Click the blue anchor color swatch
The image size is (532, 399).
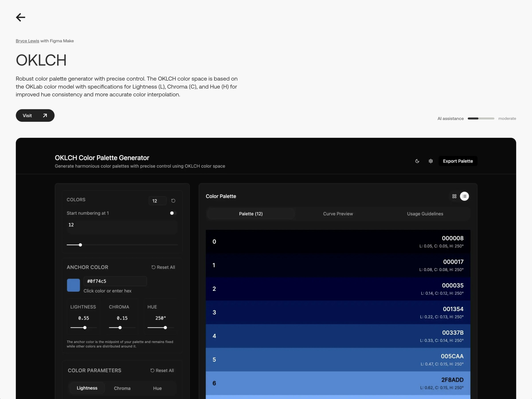coord(73,285)
